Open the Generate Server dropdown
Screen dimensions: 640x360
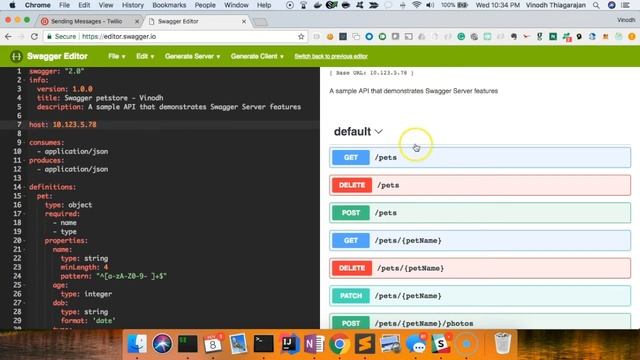pos(192,56)
